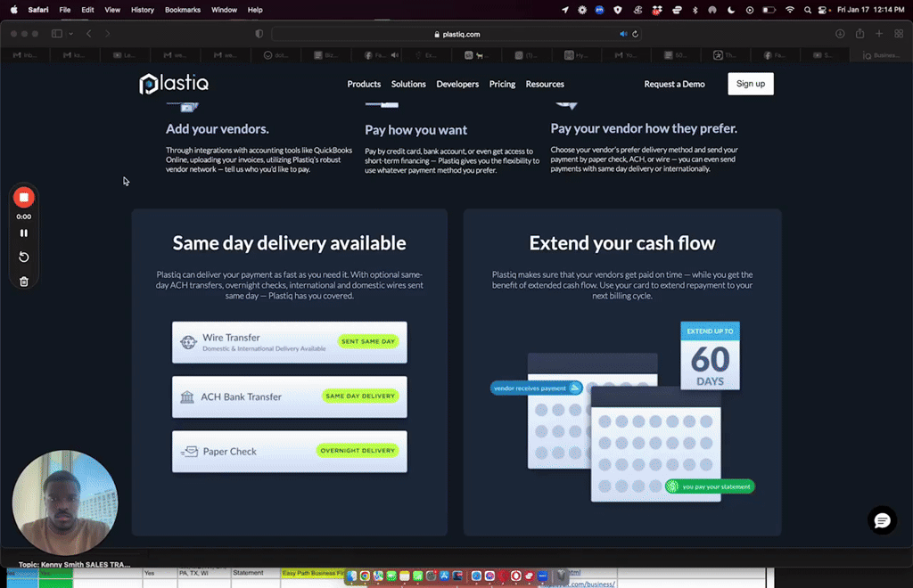Switch to the first 'Inb...' Gmail tab
This screenshot has height=588, width=913.
point(25,55)
